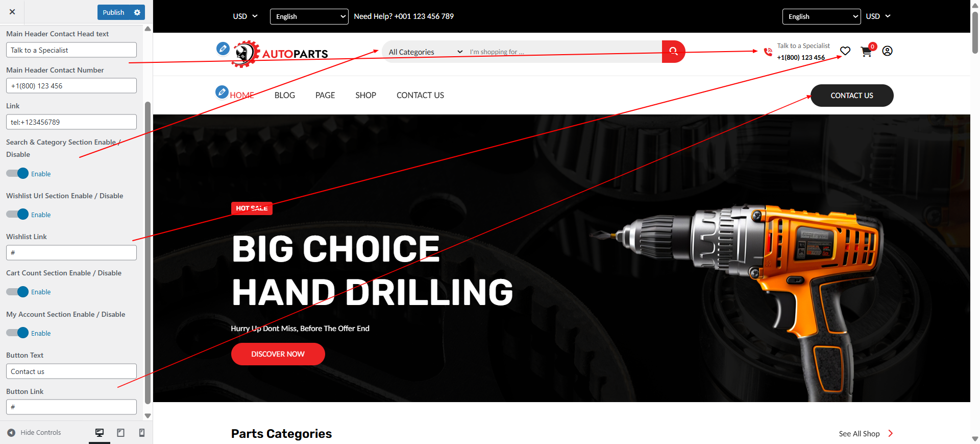The width and height of the screenshot is (980, 444).
Task: Switch to tablet preview device icon
Action: (x=121, y=433)
